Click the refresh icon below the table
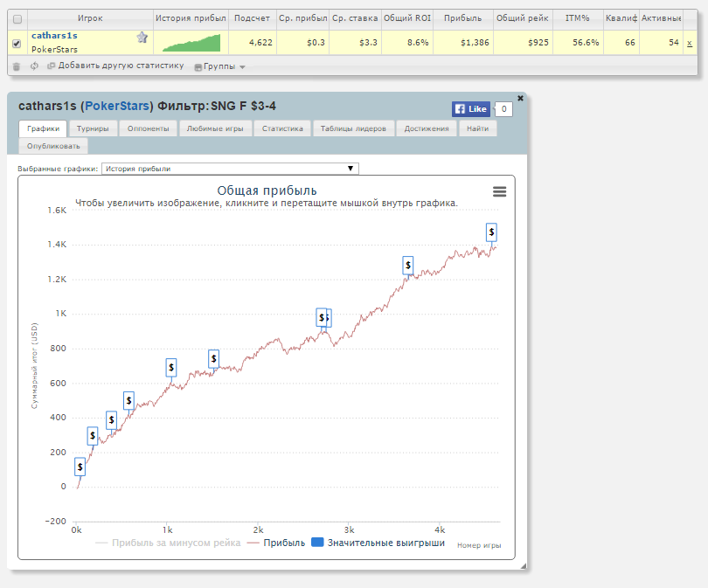Image resolution: width=708 pixels, height=588 pixels. (x=34, y=66)
